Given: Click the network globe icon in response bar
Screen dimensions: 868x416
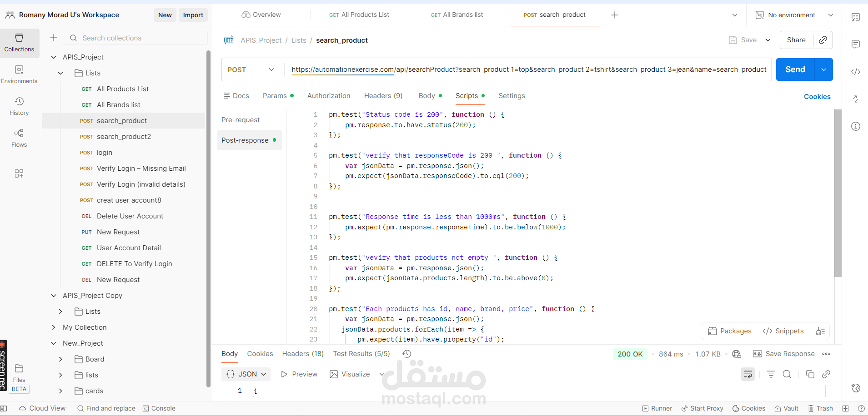Looking at the screenshot, I should pyautogui.click(x=737, y=354).
